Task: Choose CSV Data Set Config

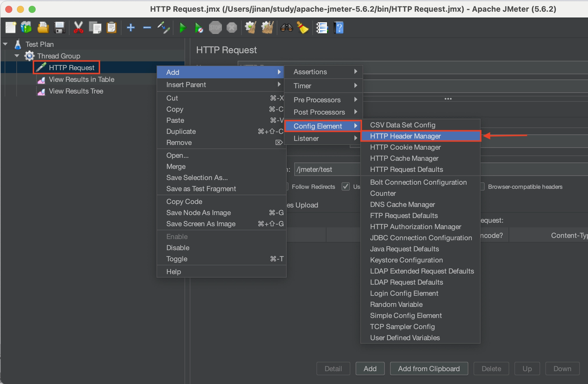Action: (x=403, y=125)
